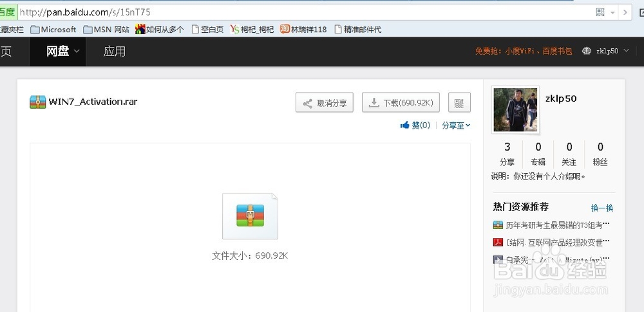The image size is (644, 312).
Task: Click the 取消分享 button
Action: (x=325, y=103)
